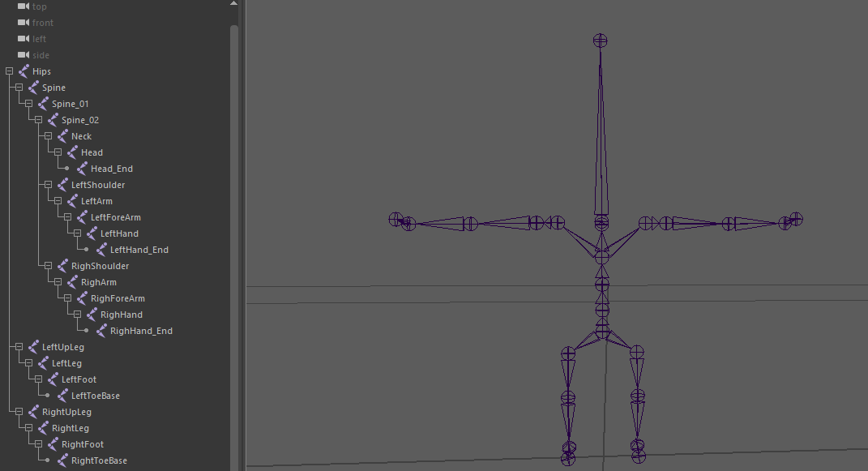
Task: Collapse the LeftForeArm node
Action: (67, 217)
